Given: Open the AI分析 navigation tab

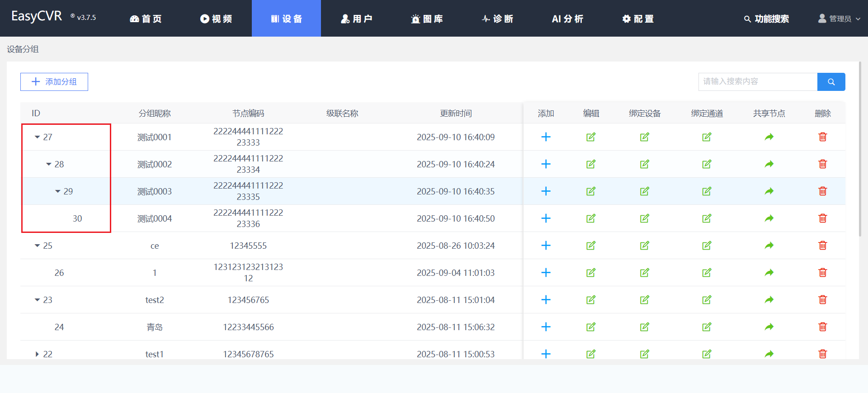Looking at the screenshot, I should 567,19.
